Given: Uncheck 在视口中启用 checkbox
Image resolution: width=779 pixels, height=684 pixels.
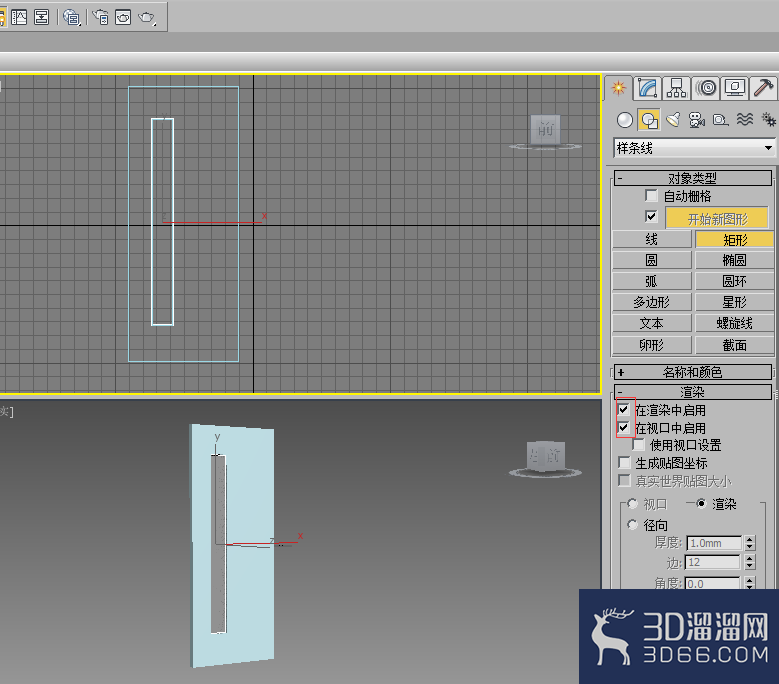Looking at the screenshot, I should click(623, 428).
